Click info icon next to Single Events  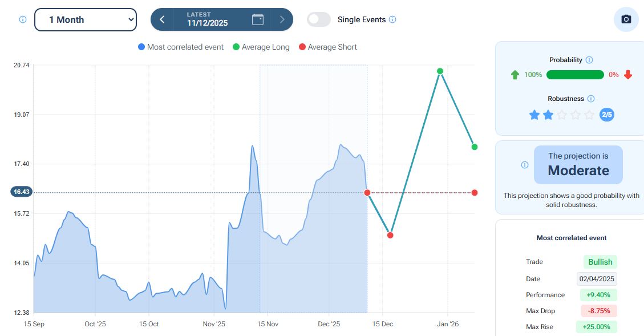392,19
